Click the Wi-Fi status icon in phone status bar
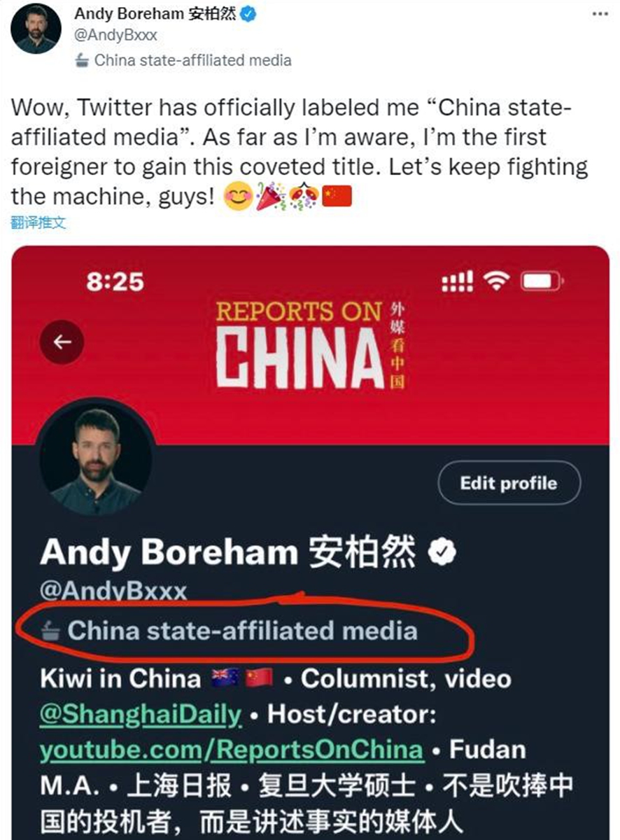This screenshot has height=840, width=620. coord(498,281)
